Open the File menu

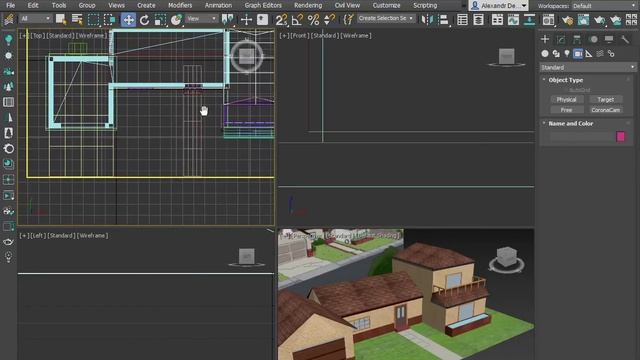click(10, 5)
